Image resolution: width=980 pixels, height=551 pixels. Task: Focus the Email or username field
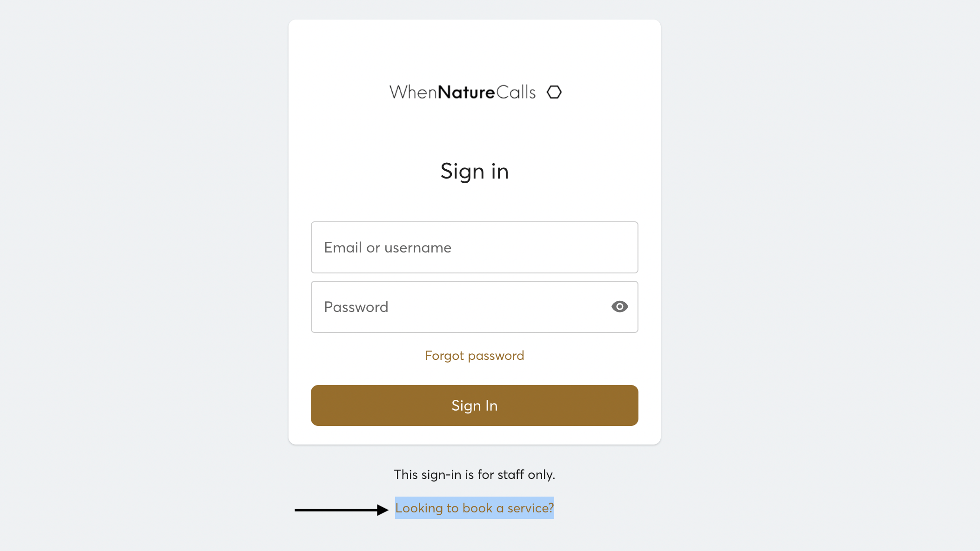tap(474, 247)
